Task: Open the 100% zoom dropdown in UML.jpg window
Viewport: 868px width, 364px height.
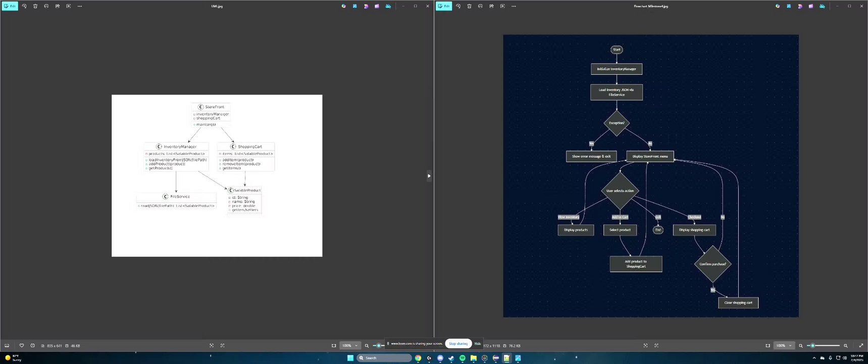Action: [x=350, y=346]
